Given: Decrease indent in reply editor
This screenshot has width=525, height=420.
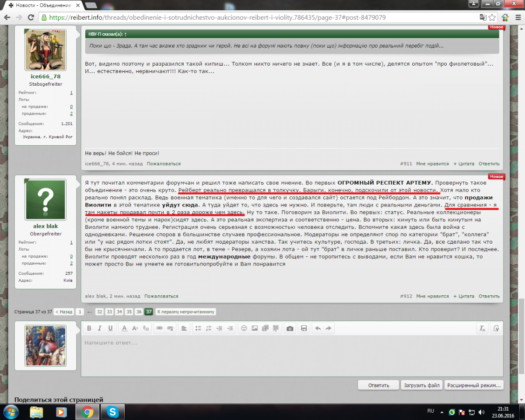Looking at the screenshot, I should point(220,328).
